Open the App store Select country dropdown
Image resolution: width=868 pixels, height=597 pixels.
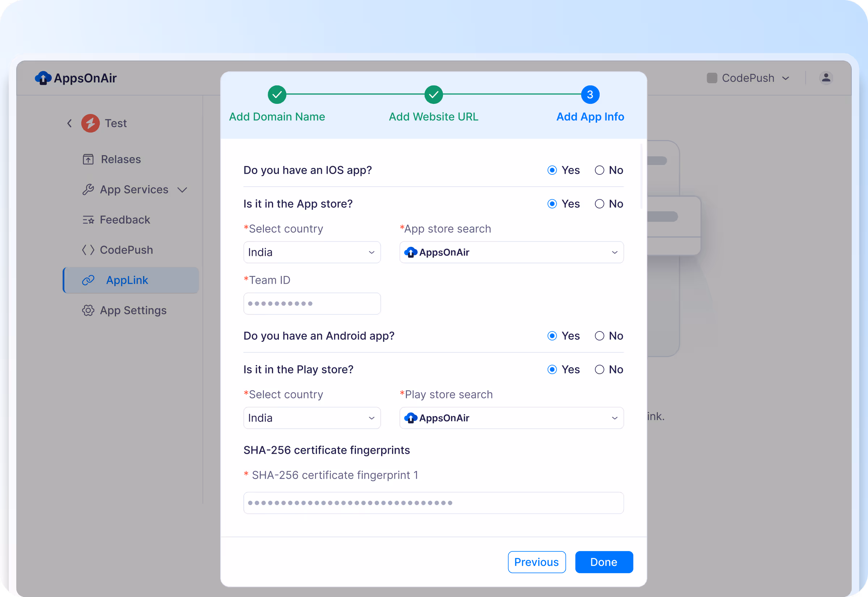[x=312, y=253]
